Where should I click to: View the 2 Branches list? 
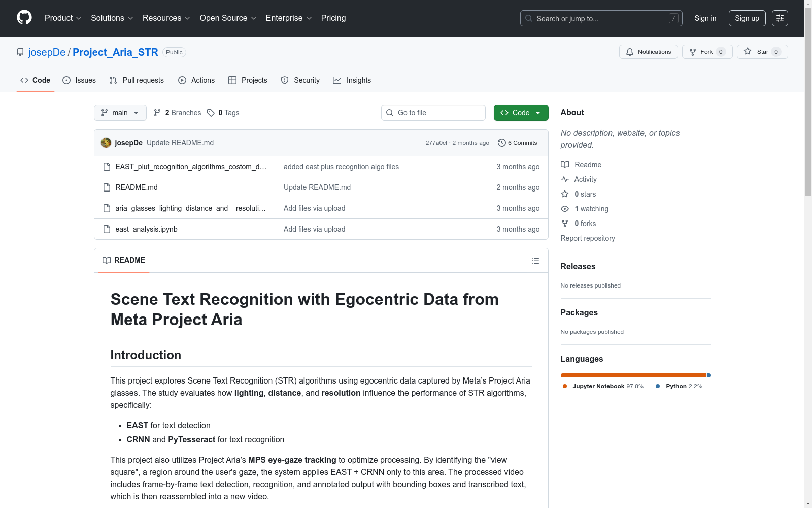click(x=178, y=113)
